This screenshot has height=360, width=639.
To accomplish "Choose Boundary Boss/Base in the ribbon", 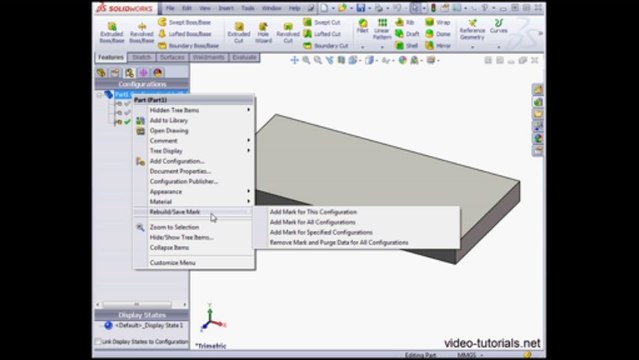I will (189, 45).
